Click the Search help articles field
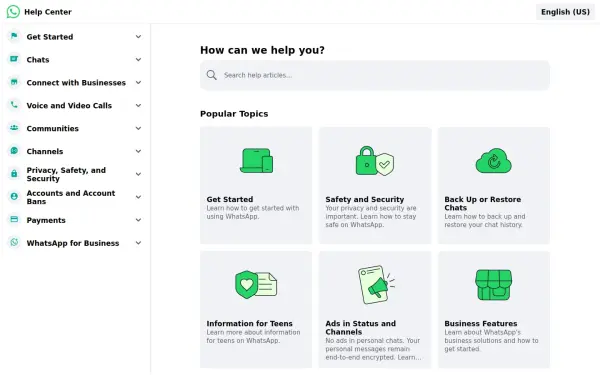 pyautogui.click(x=375, y=75)
